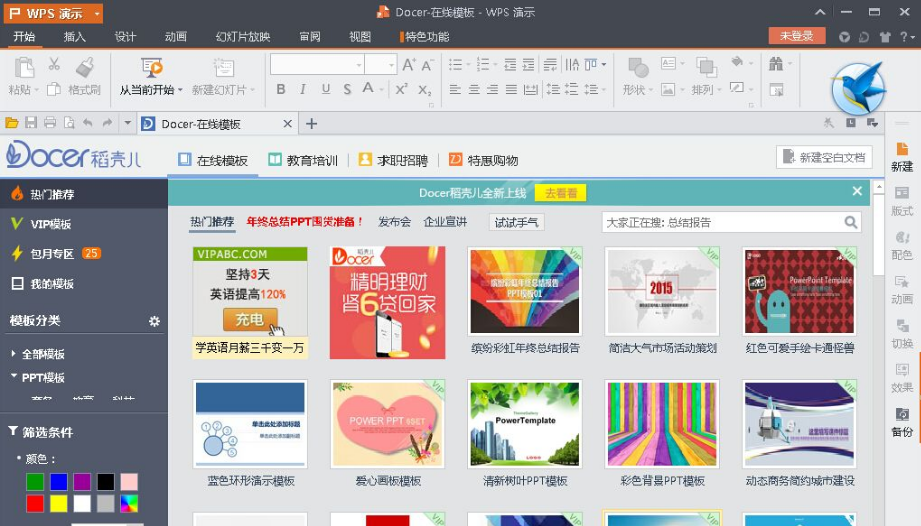The image size is (921, 526).
Task: Insert Shapes icon in ribbon
Action: coord(638,68)
